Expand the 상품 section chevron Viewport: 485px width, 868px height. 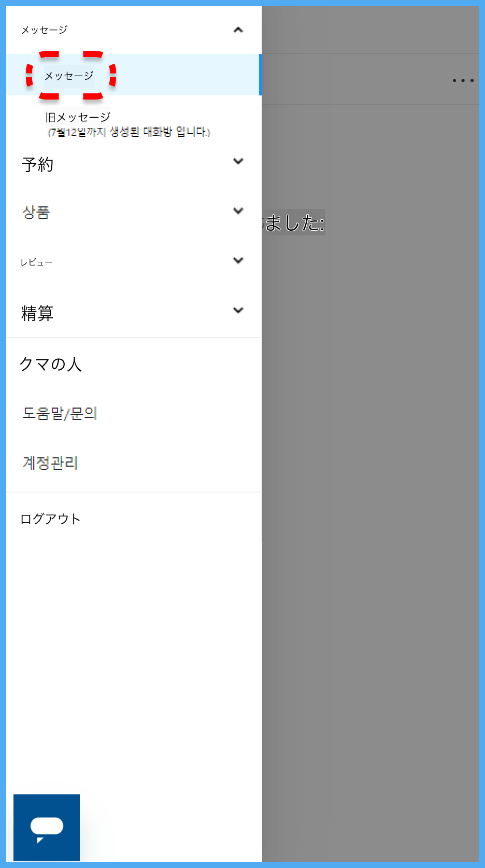coord(238,211)
